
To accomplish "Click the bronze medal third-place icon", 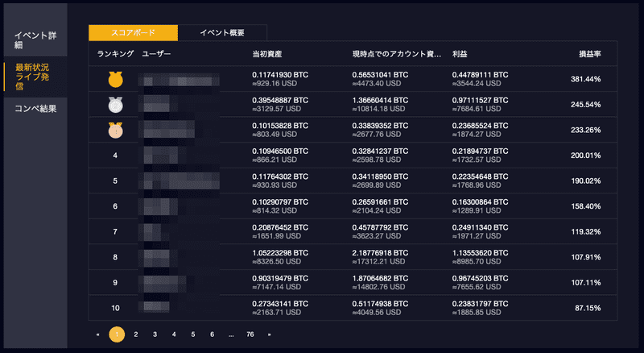I will [x=115, y=130].
